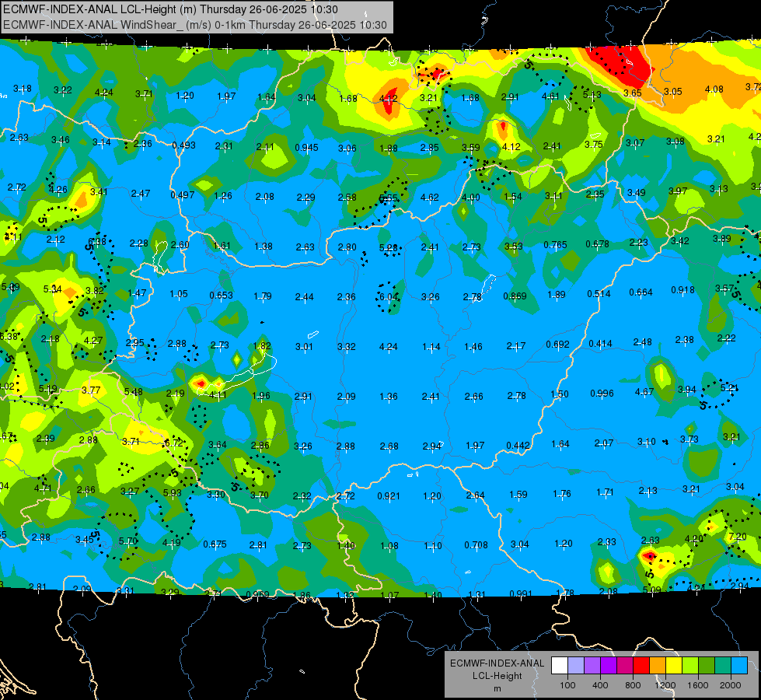Click the WindShear_ (m/s) 0-1km title line
This screenshot has height=700, width=761.
pyautogui.click(x=195, y=25)
